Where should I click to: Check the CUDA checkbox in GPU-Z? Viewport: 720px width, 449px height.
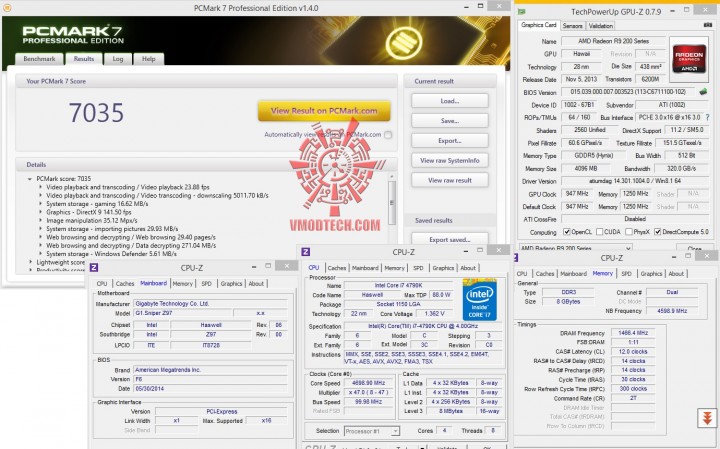coord(599,232)
